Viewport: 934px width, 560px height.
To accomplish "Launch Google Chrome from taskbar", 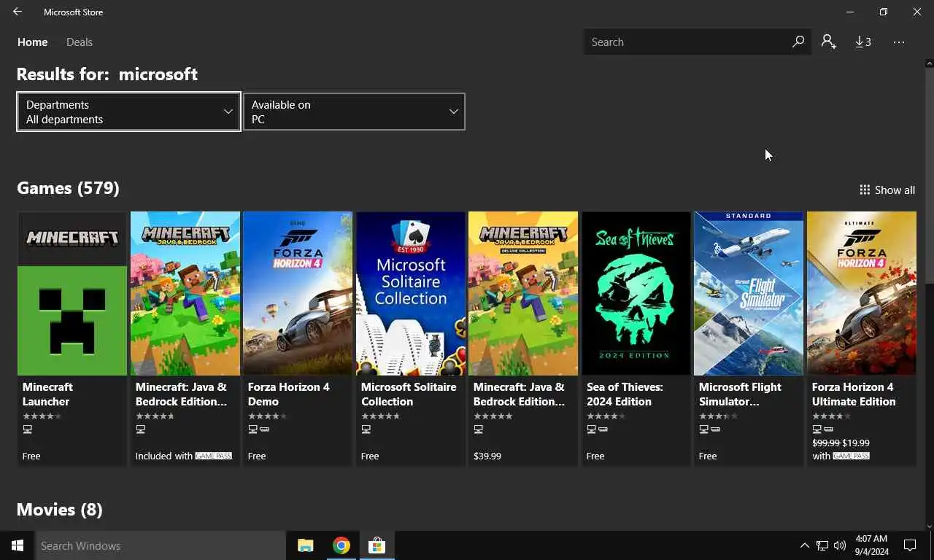I will (341, 545).
